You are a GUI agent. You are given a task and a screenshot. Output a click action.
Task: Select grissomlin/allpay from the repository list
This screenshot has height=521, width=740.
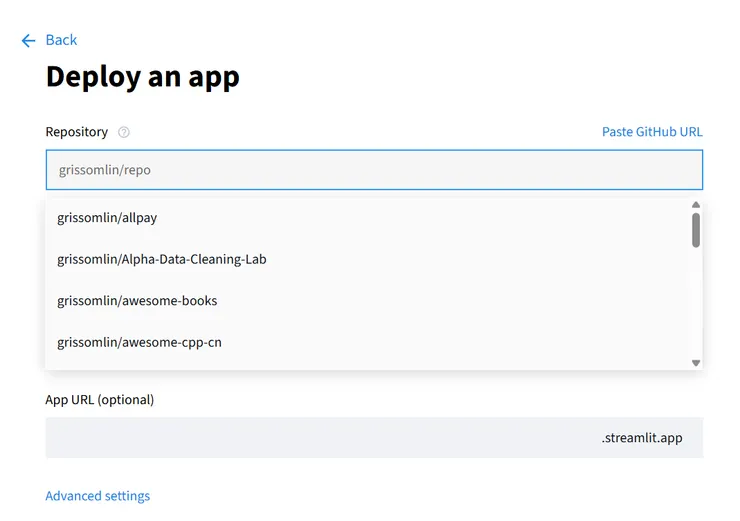click(107, 217)
